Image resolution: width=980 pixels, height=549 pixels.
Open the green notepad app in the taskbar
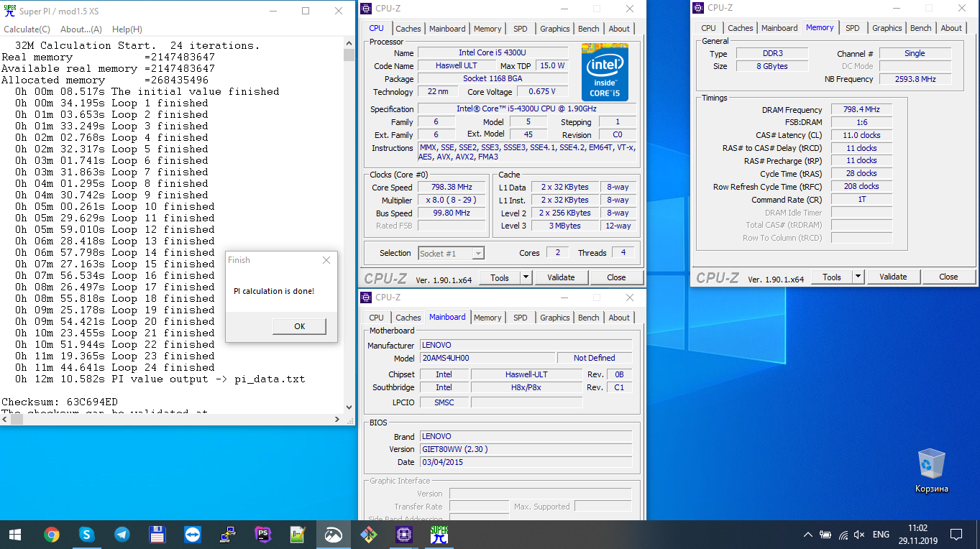tap(298, 535)
